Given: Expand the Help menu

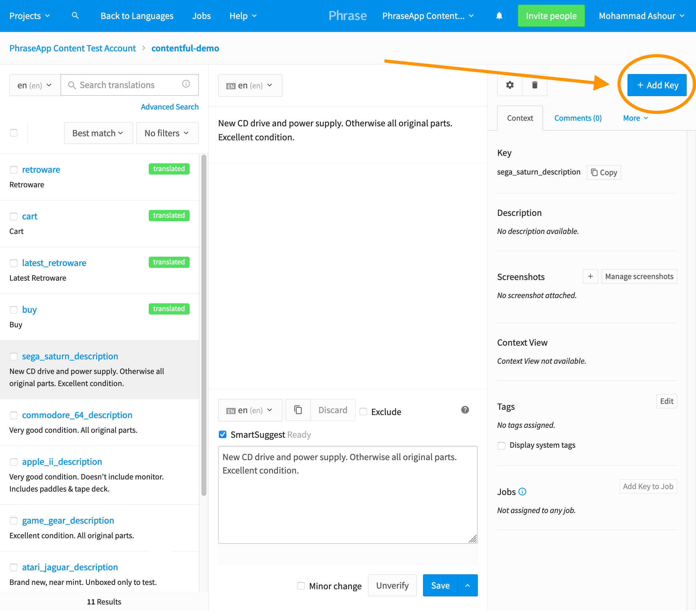Looking at the screenshot, I should tap(243, 16).
